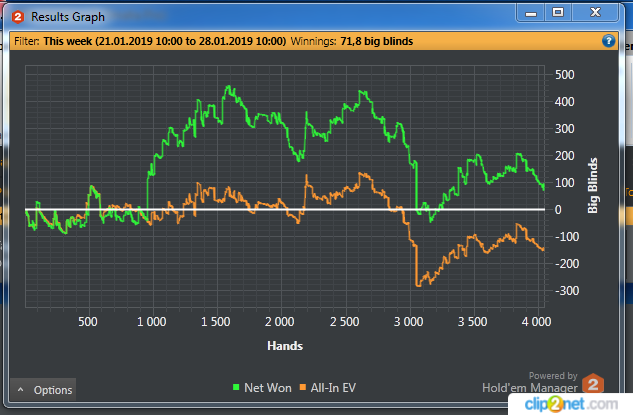Click the '1 000' label on the hands axis
Screen dimensions: 633x415
pyautogui.click(x=151, y=322)
